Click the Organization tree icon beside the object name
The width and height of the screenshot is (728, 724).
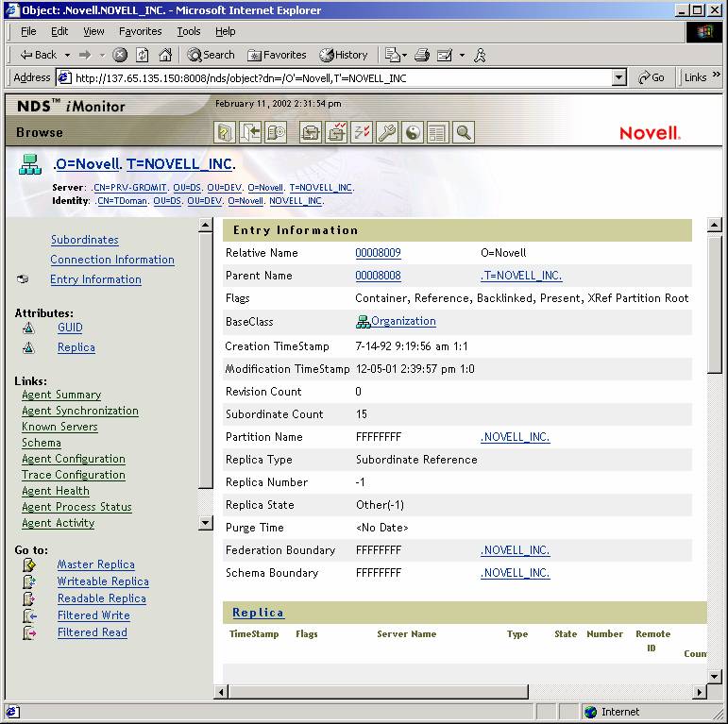coord(31,167)
